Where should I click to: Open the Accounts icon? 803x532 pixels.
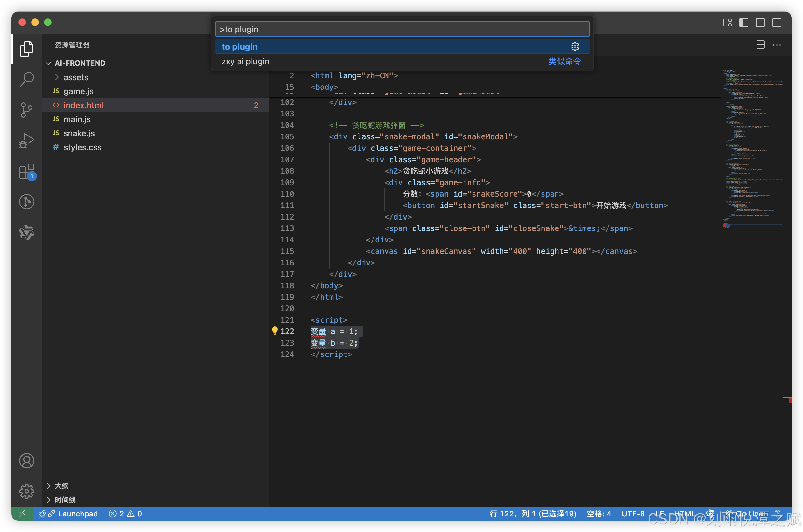[26, 460]
